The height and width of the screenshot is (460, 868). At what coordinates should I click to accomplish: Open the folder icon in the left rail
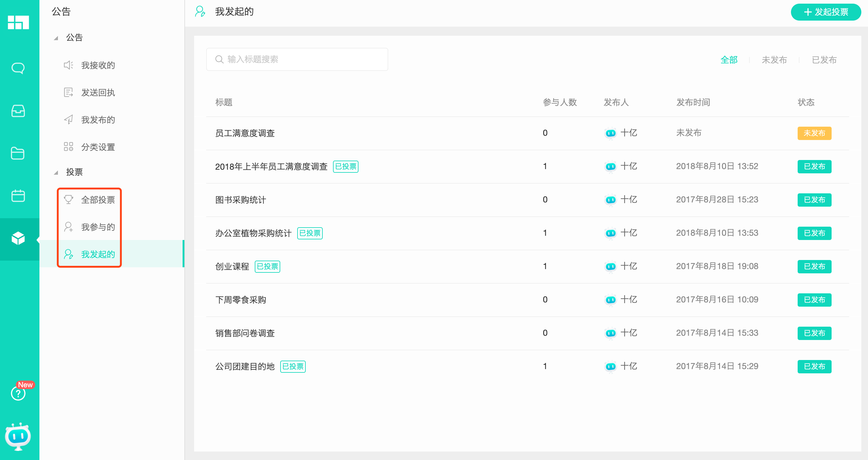[18, 154]
